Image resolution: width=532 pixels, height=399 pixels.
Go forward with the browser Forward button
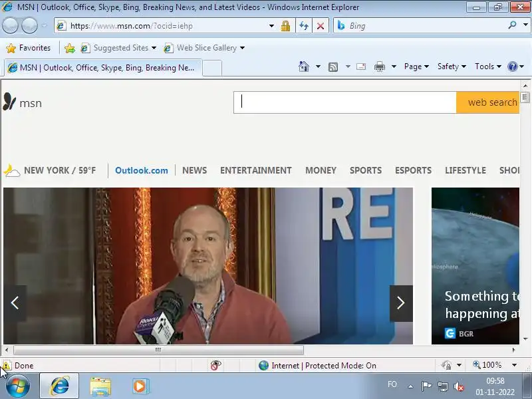pyautogui.click(x=29, y=25)
